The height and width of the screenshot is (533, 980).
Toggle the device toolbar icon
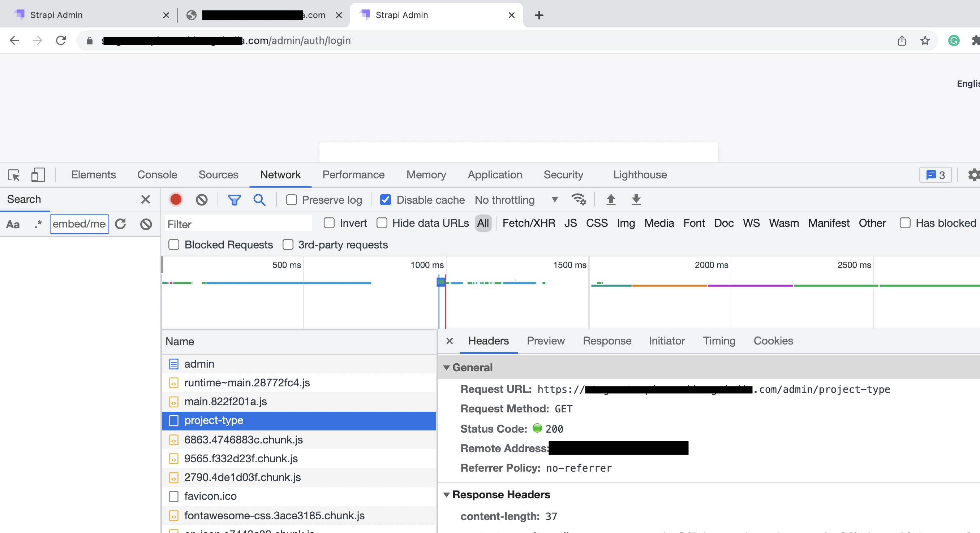coord(38,175)
